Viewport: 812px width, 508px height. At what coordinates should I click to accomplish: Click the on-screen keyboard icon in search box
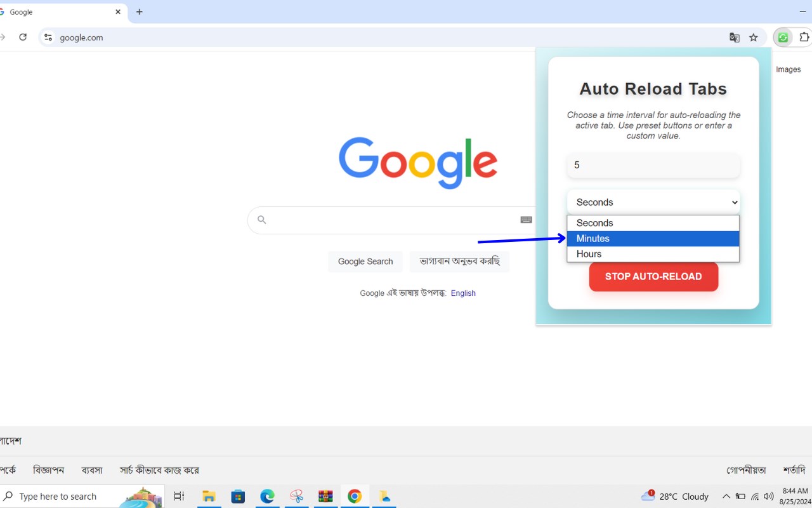pyautogui.click(x=526, y=220)
